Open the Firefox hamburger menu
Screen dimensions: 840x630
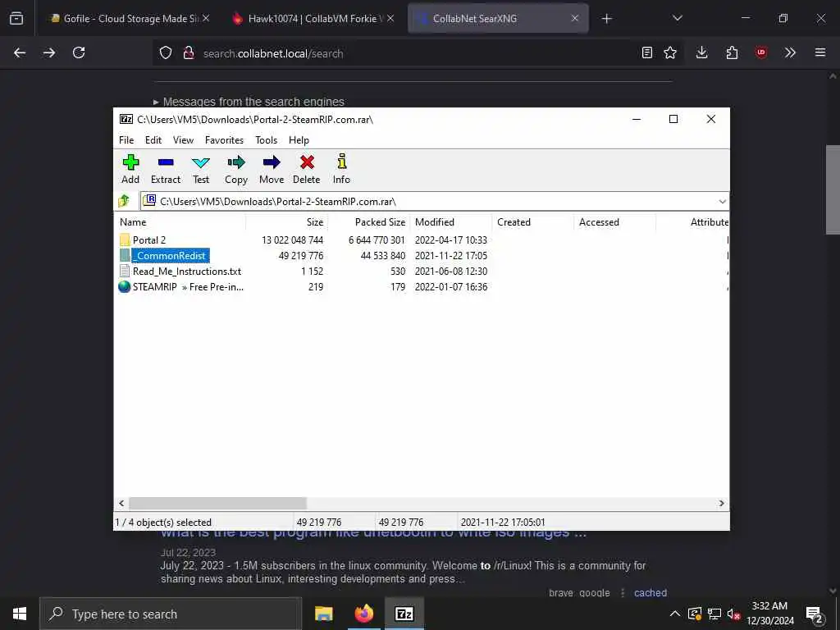point(820,52)
